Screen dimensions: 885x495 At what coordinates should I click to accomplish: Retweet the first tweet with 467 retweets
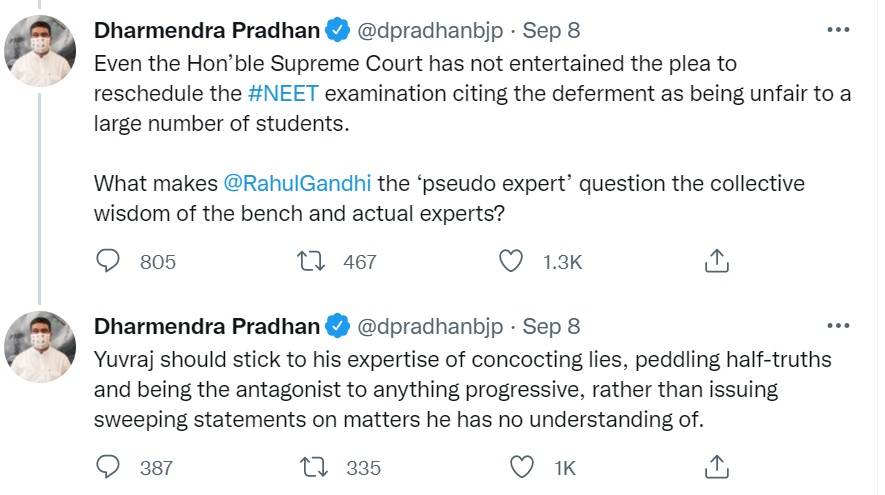(313, 261)
